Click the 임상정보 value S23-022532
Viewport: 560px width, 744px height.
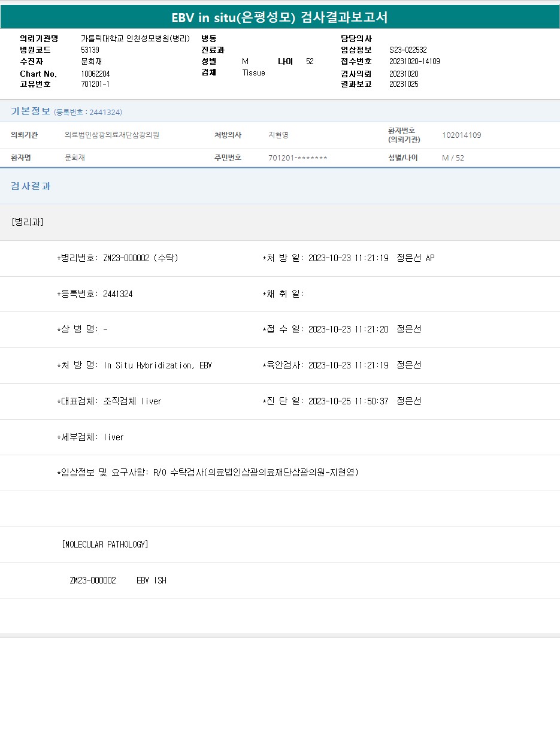pyautogui.click(x=408, y=50)
